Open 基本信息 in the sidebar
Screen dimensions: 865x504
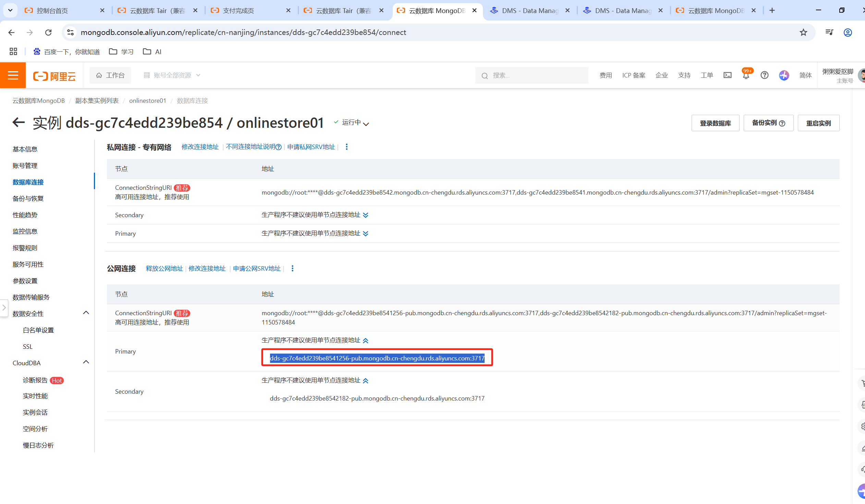point(25,149)
